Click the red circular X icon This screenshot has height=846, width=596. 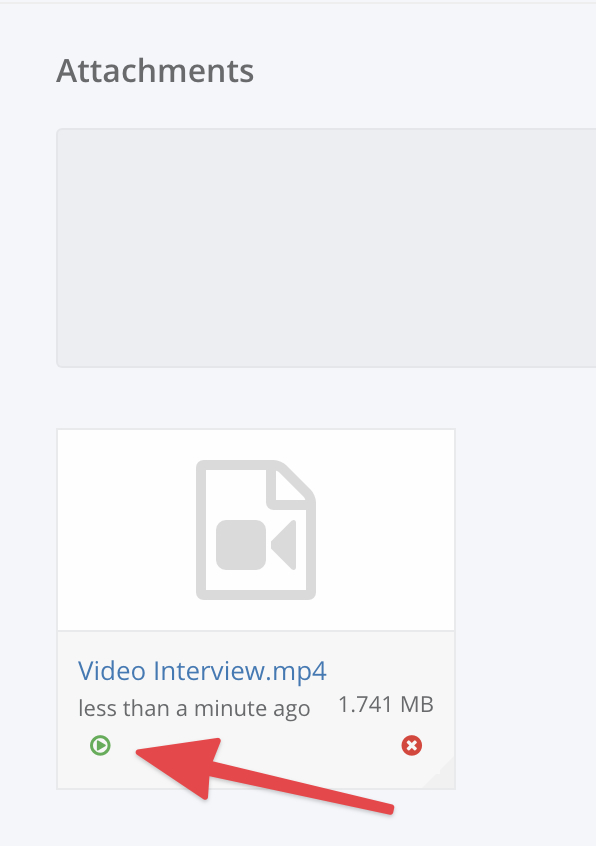coord(412,746)
